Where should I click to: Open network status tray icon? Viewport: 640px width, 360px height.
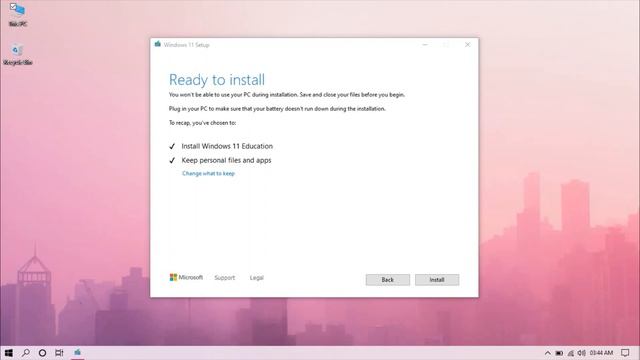pos(571,353)
